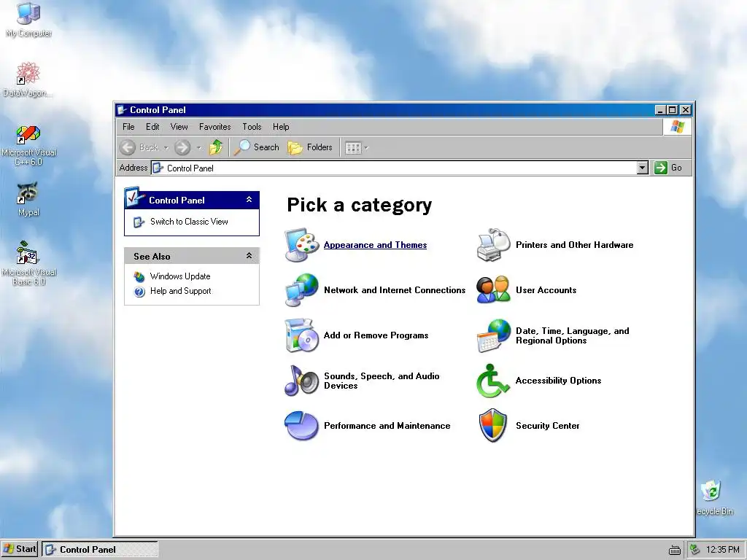Click the Control Panel title bar icon
This screenshot has height=560, width=747.
(x=122, y=110)
